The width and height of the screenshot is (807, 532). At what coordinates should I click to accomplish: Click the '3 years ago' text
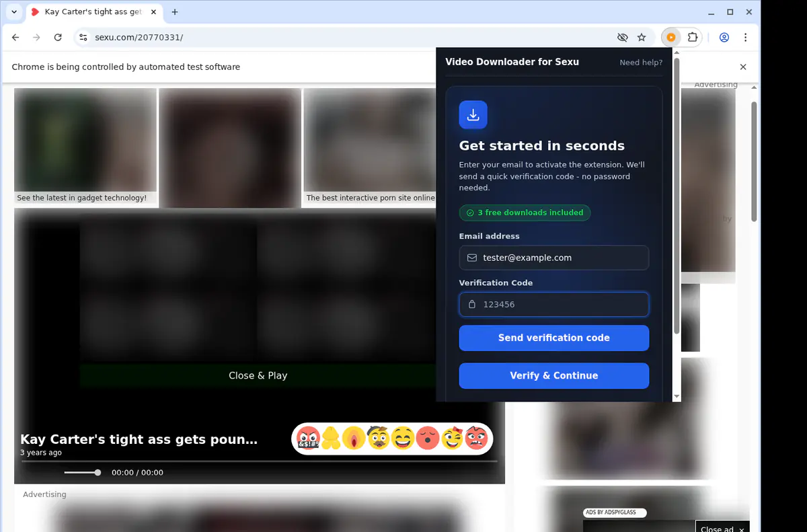tap(41, 453)
